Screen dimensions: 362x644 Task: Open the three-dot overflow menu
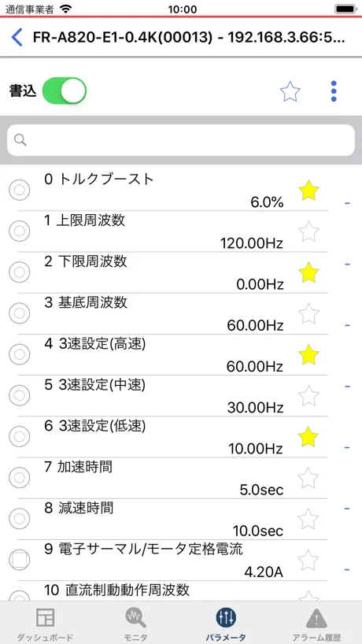point(334,91)
